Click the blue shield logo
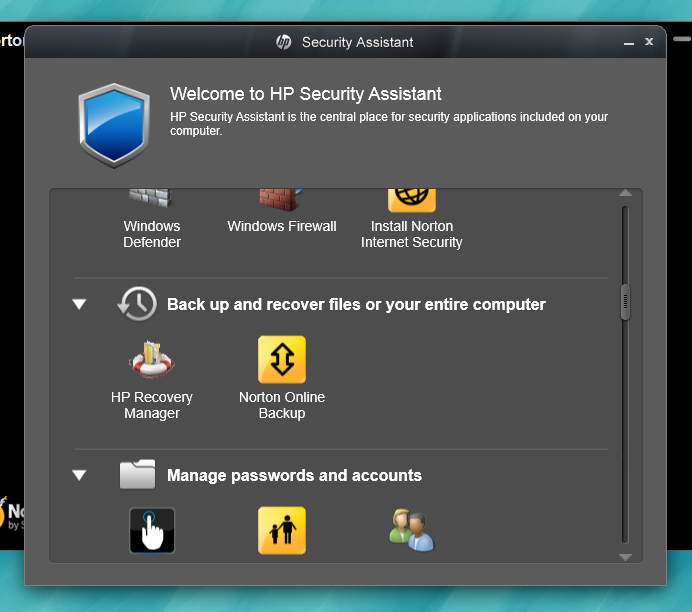Viewport: 692px width, 612px height. [114, 126]
